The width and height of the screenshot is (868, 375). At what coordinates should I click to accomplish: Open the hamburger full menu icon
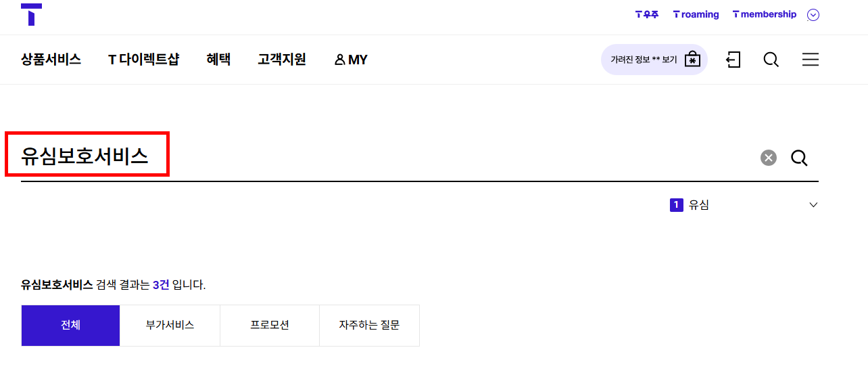pos(810,60)
